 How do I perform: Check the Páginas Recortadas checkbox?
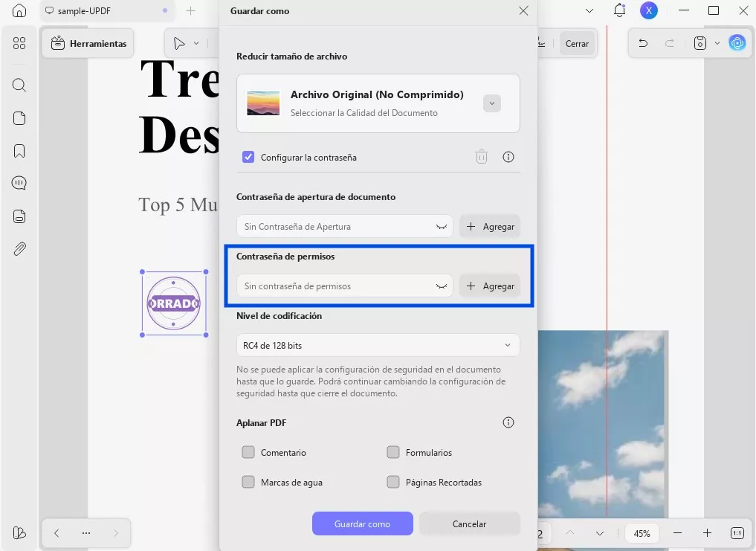click(x=393, y=482)
